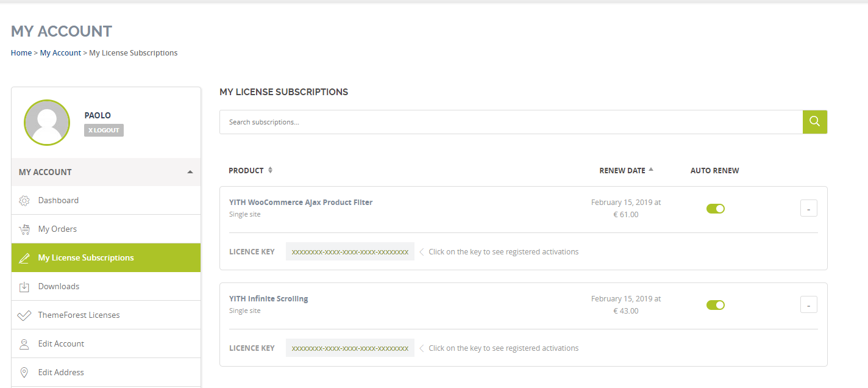Screen dimensions: 868x388
Task: Open ThemeForest Licenses
Action: coord(106,315)
